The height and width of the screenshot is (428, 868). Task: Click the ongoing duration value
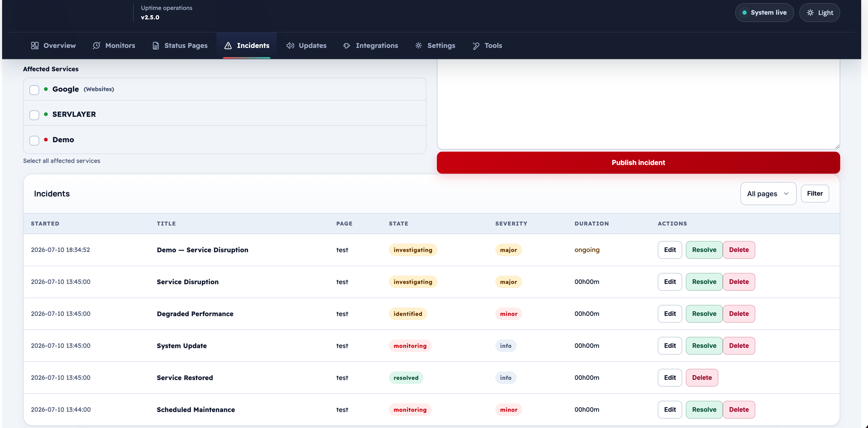point(587,250)
